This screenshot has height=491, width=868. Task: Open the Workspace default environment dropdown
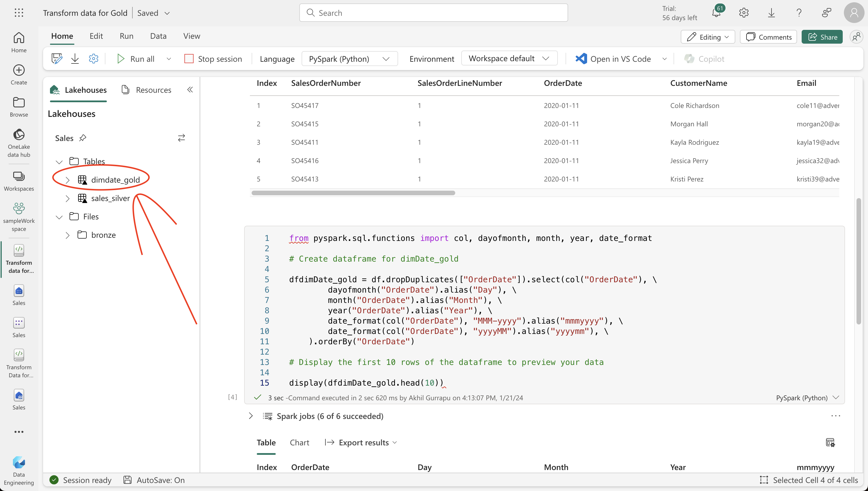click(x=509, y=58)
